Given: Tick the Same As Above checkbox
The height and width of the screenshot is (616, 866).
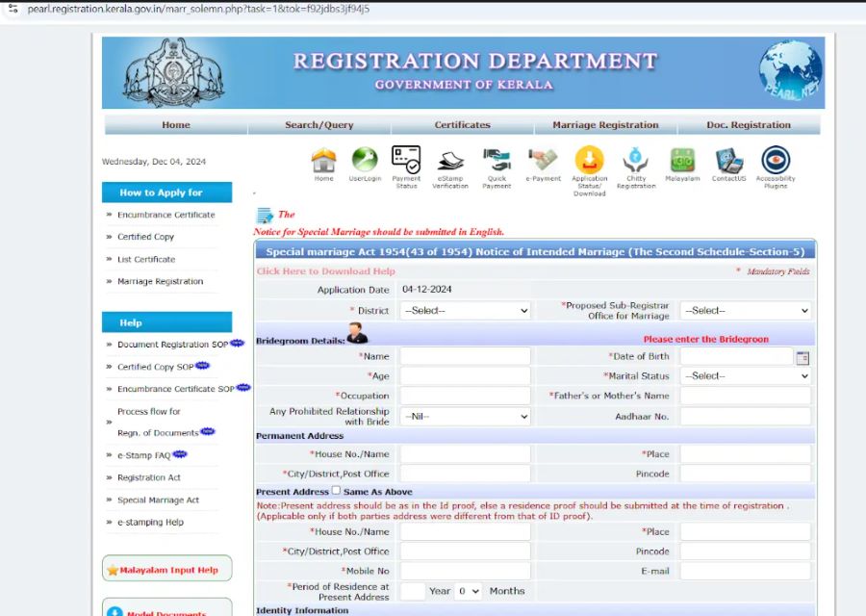Looking at the screenshot, I should 336,491.
